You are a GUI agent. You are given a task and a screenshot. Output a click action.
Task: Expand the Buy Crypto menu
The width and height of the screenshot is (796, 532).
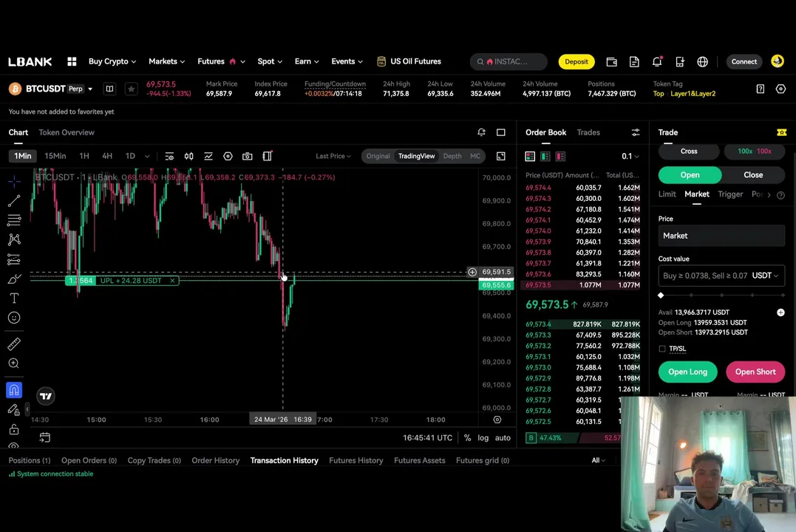tap(112, 61)
